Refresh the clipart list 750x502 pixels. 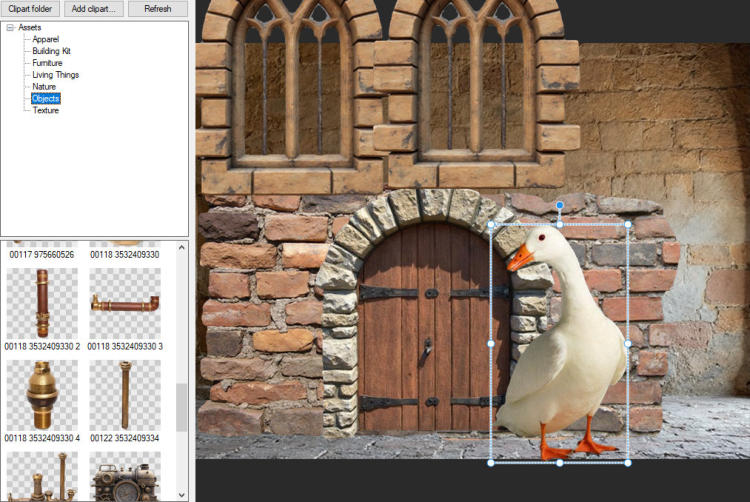pos(157,9)
